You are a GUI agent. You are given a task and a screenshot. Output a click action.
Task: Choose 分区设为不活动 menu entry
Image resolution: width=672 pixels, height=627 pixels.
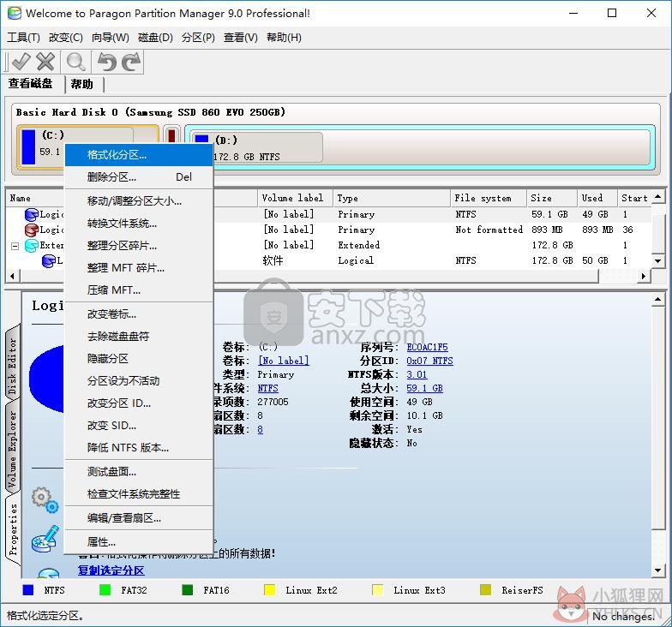139,380
